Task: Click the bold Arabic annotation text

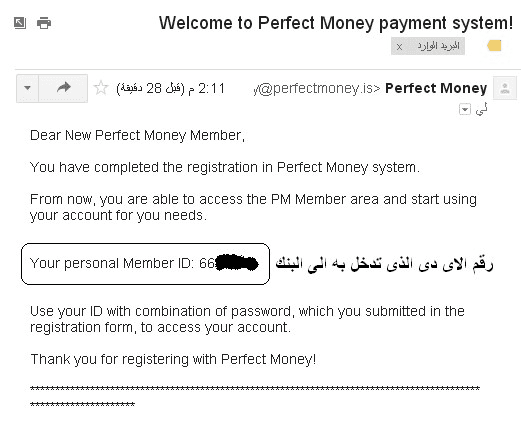Action: tap(384, 264)
